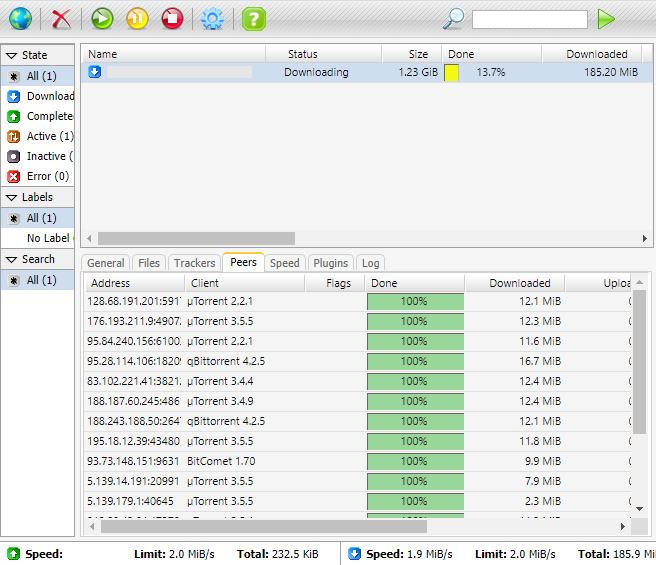Image resolution: width=656 pixels, height=565 pixels.
Task: Collapse the Search section in the sidebar
Action: point(11,260)
